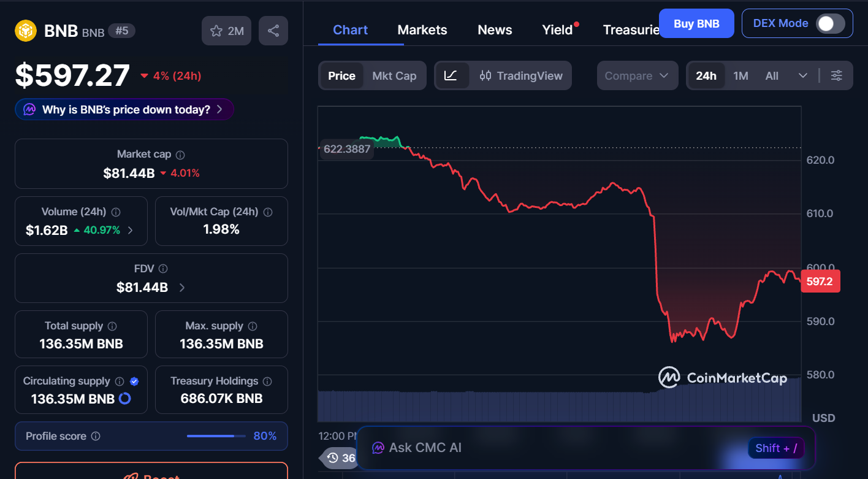Open the Compare dropdown
Screen dimensions: 868x479
[x=637, y=75]
